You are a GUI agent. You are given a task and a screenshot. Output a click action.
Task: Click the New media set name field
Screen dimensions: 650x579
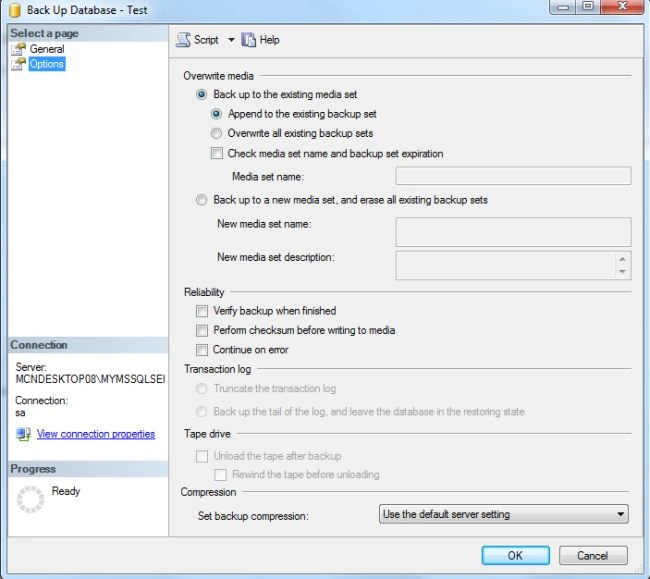pyautogui.click(x=513, y=232)
